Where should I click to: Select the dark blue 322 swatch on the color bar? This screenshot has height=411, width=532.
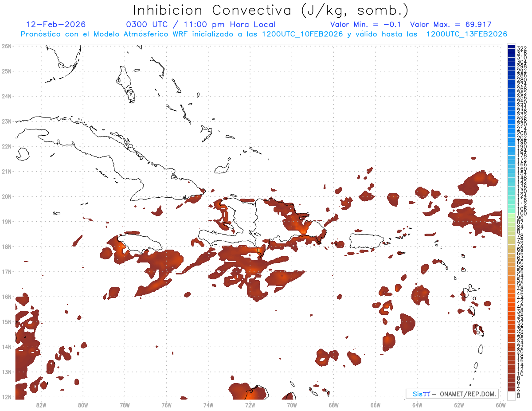511,47
